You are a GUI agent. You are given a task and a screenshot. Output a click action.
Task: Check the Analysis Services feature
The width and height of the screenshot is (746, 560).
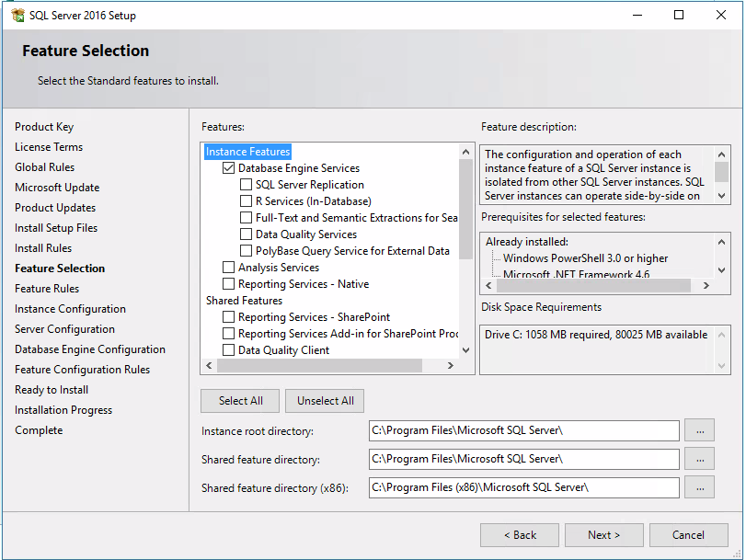pyautogui.click(x=229, y=268)
